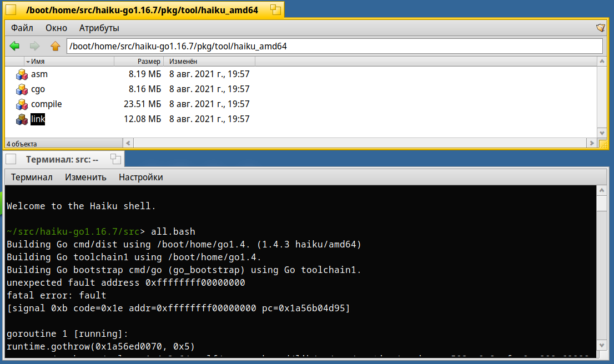Click the modified date of the cgo file
The image size is (614, 364).
(x=209, y=89)
